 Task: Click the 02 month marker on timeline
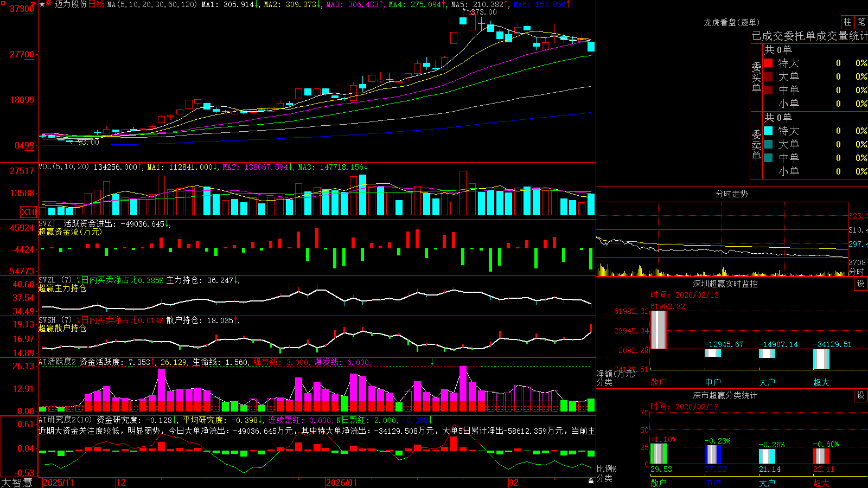click(x=514, y=483)
